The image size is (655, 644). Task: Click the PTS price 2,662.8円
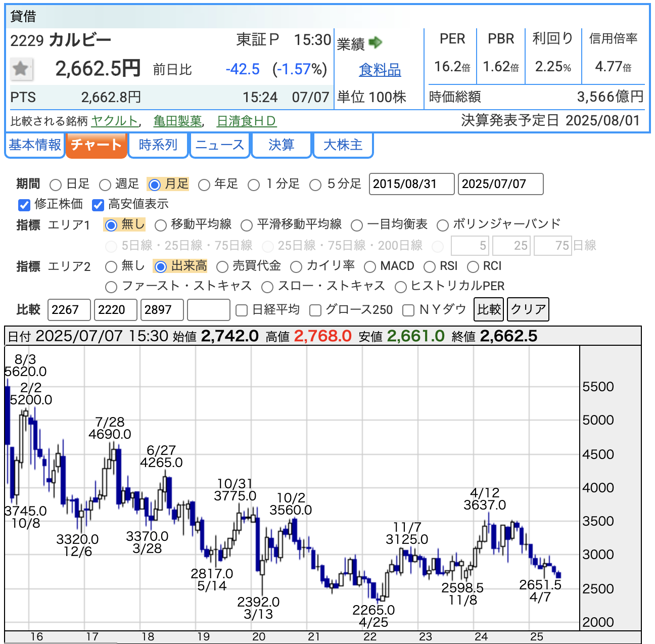click(x=111, y=97)
